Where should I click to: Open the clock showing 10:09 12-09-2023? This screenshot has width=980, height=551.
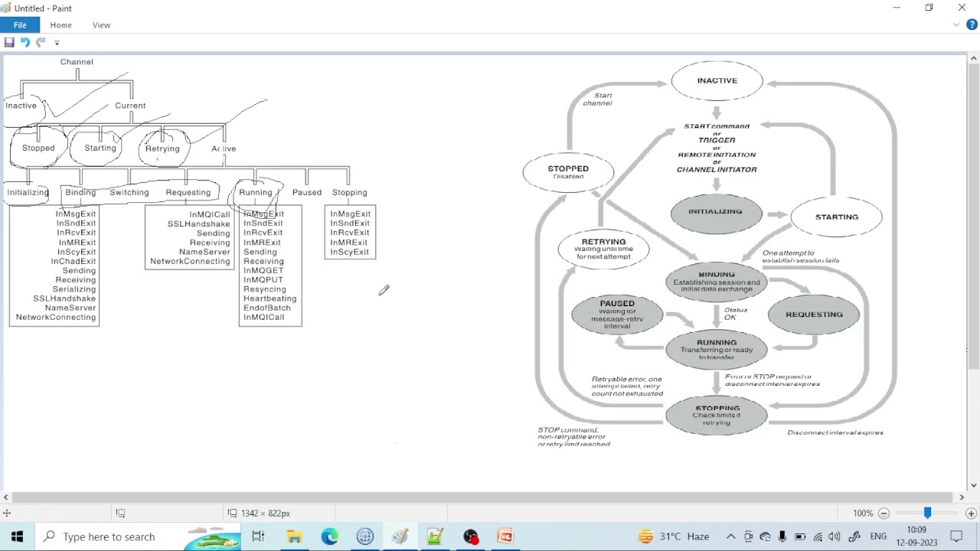pyautogui.click(x=916, y=536)
